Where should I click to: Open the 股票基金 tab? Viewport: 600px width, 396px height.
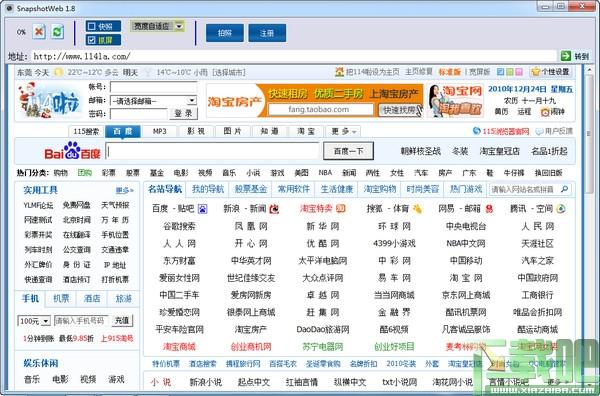click(x=251, y=189)
